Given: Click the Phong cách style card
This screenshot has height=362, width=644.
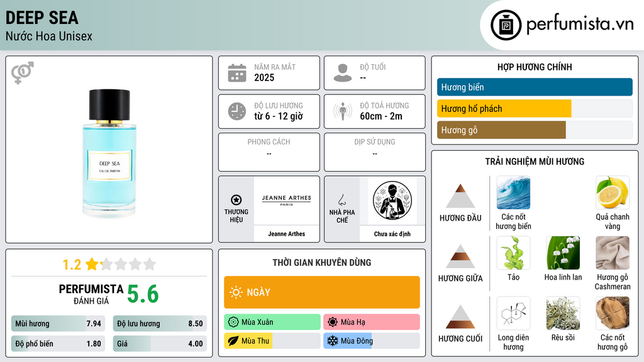Looking at the screenshot, I should coord(269,152).
